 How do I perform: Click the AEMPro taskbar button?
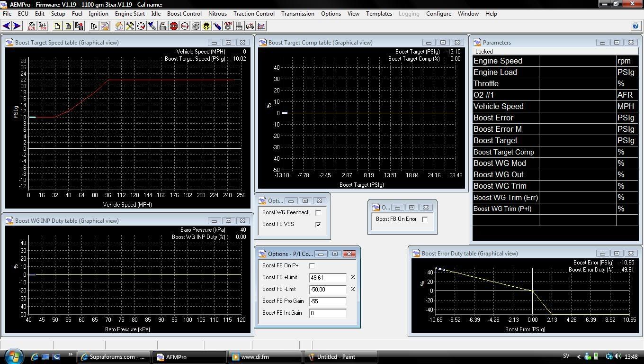pos(189,357)
